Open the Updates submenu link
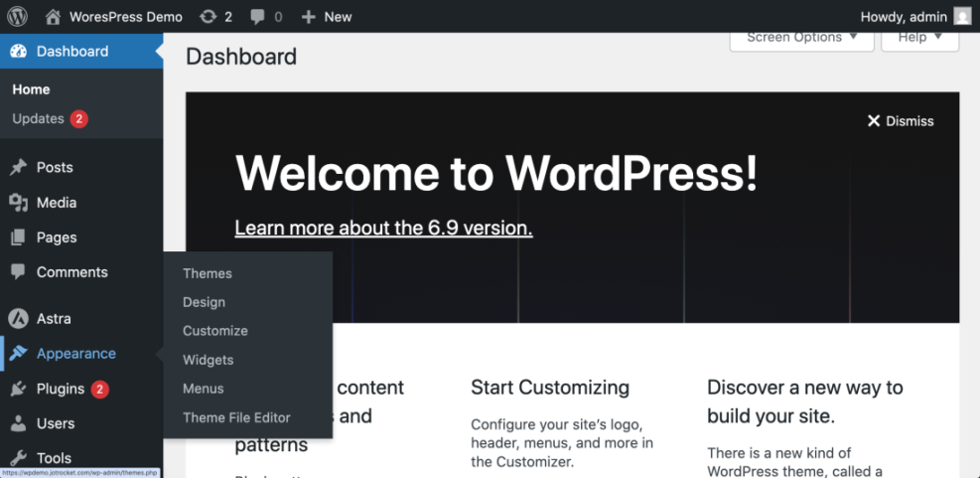 point(38,119)
